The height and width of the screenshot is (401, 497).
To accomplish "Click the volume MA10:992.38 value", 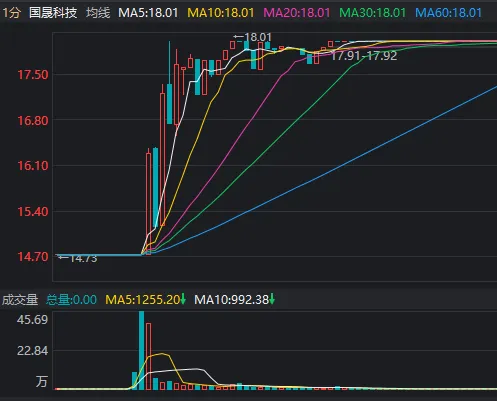I will [231, 300].
